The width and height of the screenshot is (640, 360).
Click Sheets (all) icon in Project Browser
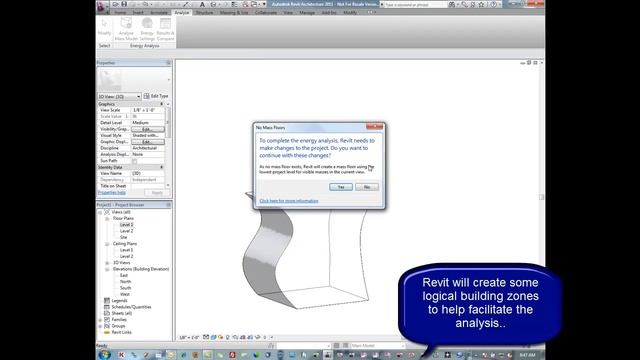[x=107, y=313]
